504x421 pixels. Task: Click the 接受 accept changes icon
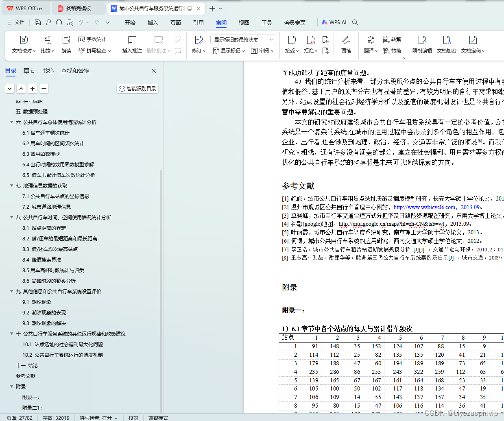(292, 40)
